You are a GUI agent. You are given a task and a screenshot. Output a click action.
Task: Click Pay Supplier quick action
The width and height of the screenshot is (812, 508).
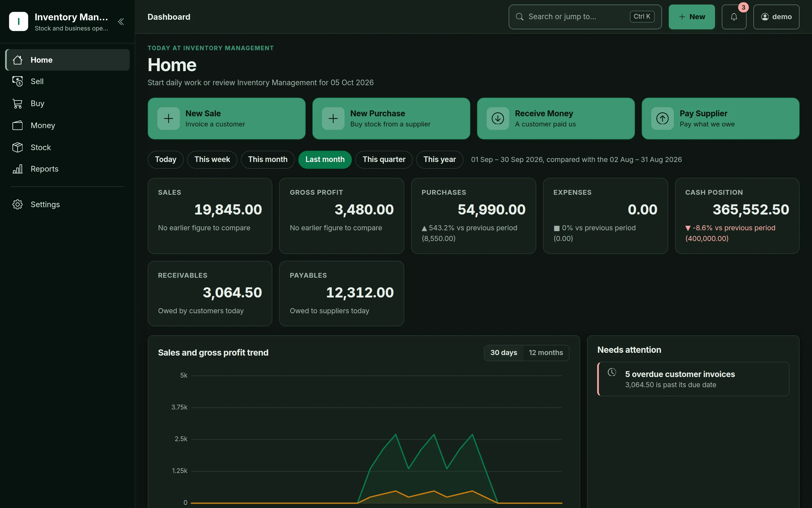[720, 119]
